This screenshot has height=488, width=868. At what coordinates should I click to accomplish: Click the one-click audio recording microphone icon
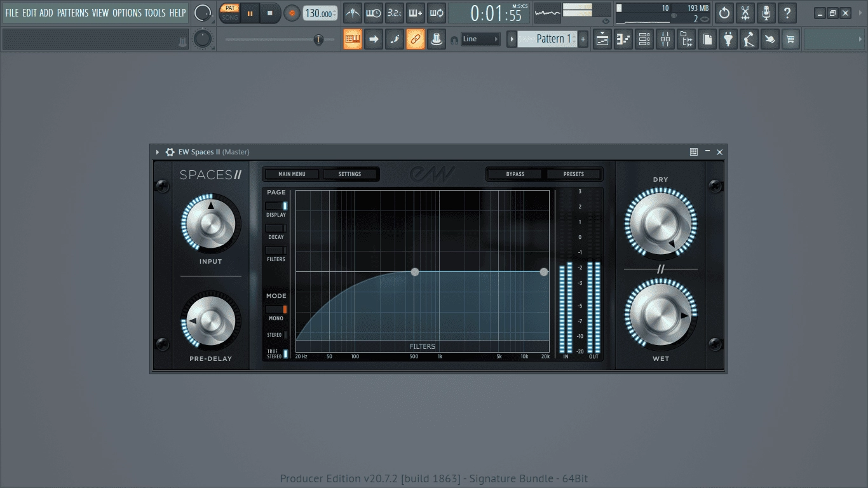pos(766,13)
